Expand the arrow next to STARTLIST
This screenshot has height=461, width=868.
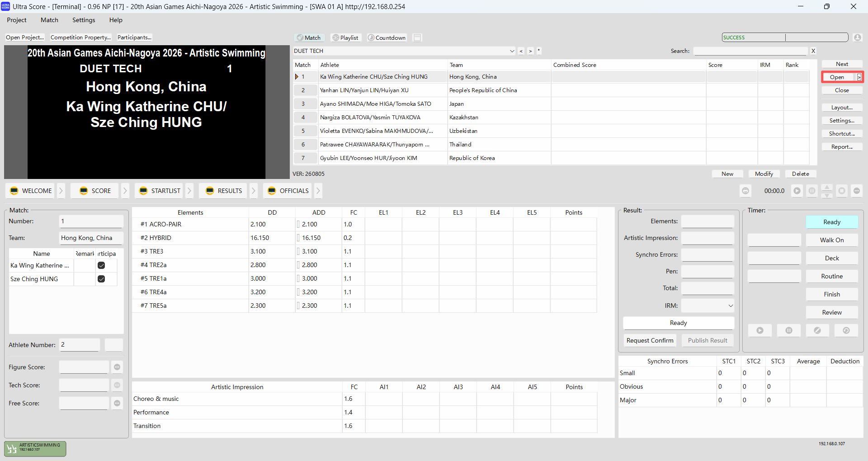pos(189,191)
